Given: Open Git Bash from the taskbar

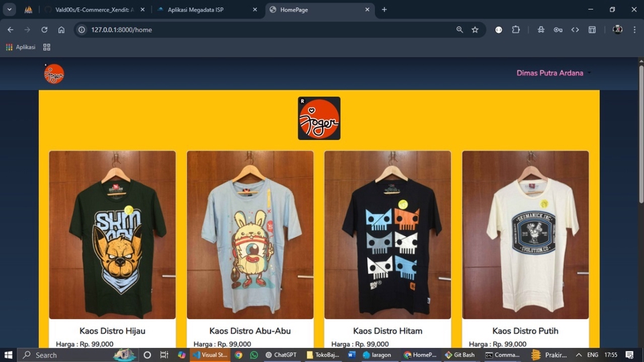Looking at the screenshot, I should [x=460, y=355].
